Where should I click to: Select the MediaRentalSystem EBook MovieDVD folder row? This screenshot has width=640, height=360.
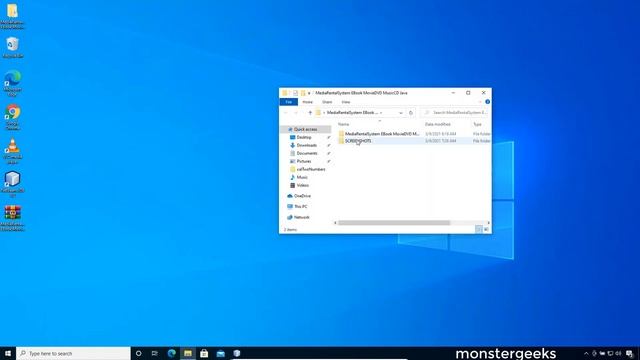pyautogui.click(x=414, y=134)
